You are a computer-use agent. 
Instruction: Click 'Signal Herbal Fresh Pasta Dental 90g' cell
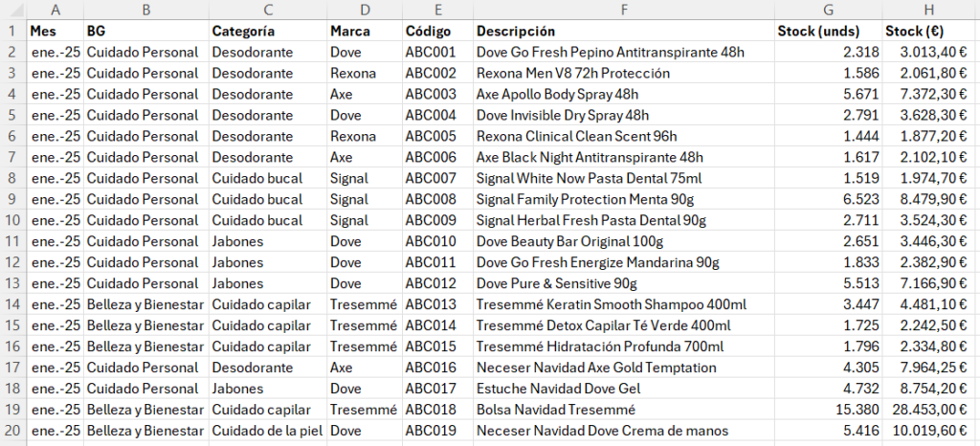coord(624,220)
